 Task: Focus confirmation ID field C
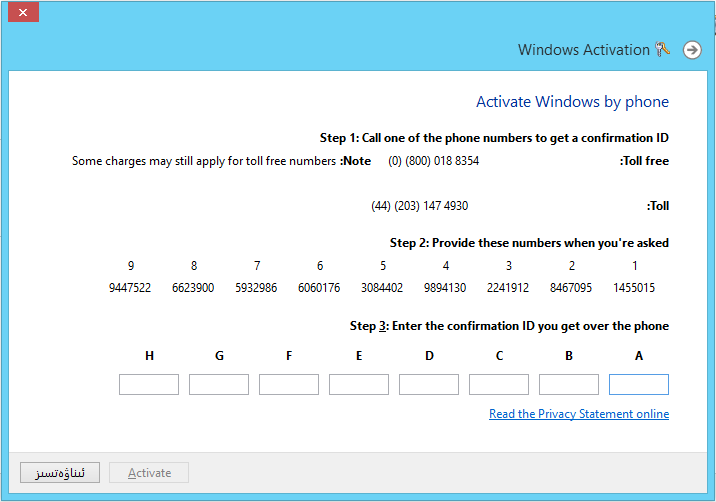(x=499, y=384)
